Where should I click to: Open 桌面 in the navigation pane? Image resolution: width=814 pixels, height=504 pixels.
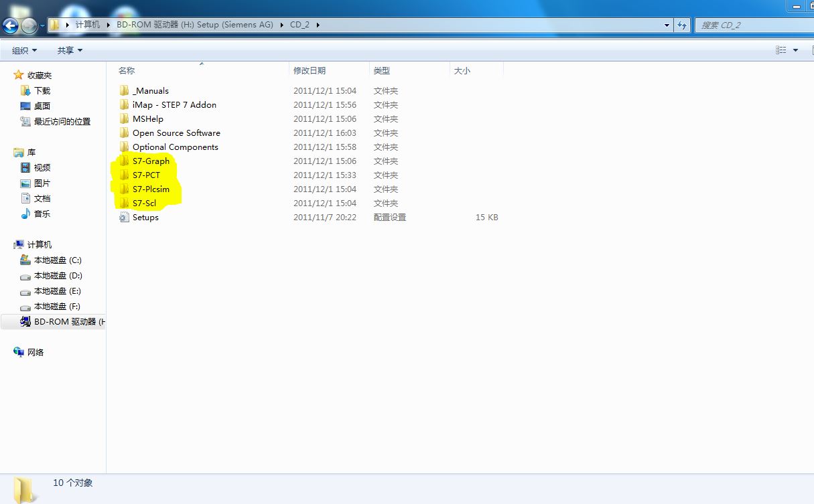pyautogui.click(x=42, y=106)
